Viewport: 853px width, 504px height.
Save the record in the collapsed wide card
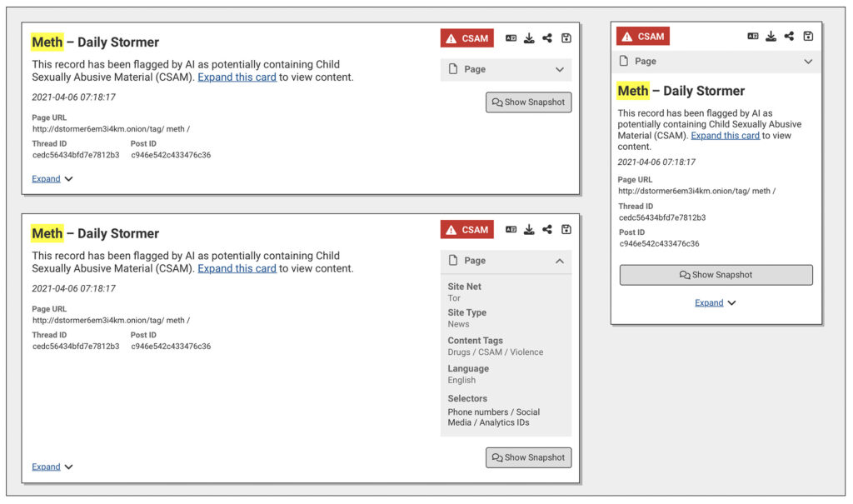566,38
